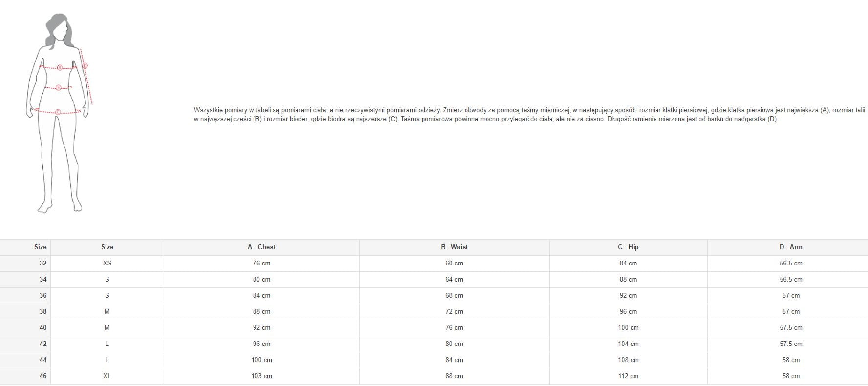
Task: Click the 100 cm chest value for size 44
Action: point(261,360)
